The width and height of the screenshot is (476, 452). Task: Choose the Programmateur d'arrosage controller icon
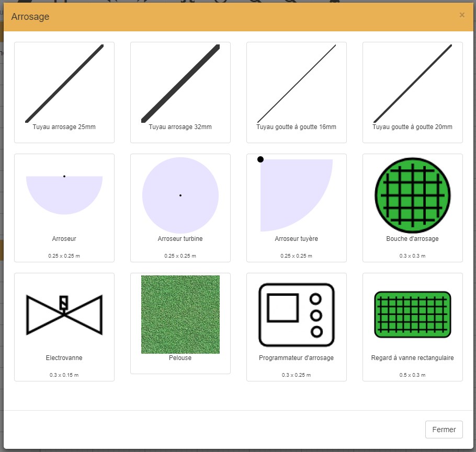coord(297,315)
